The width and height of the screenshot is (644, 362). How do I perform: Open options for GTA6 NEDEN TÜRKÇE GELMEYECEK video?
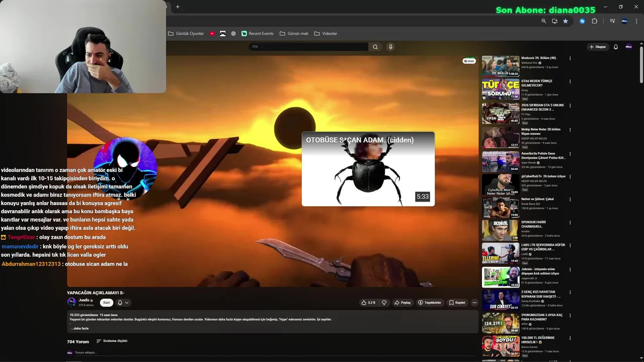coord(570,81)
